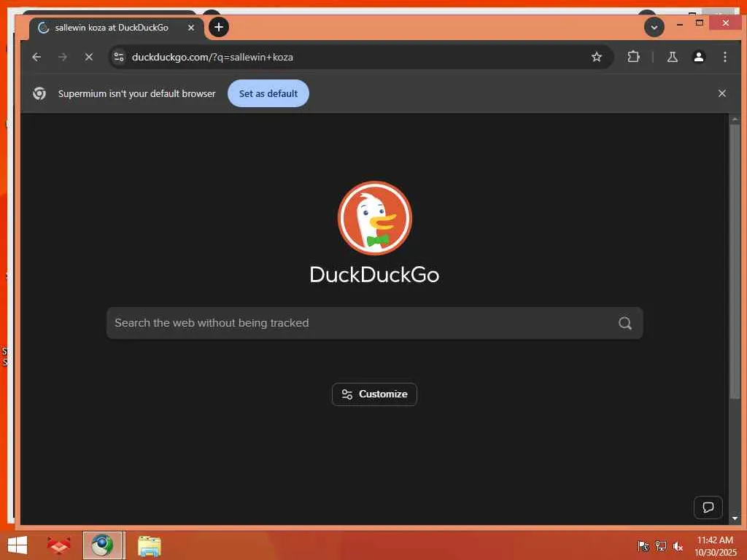
Task: Click the DuckDuckGo duck logo
Action: [x=374, y=218]
